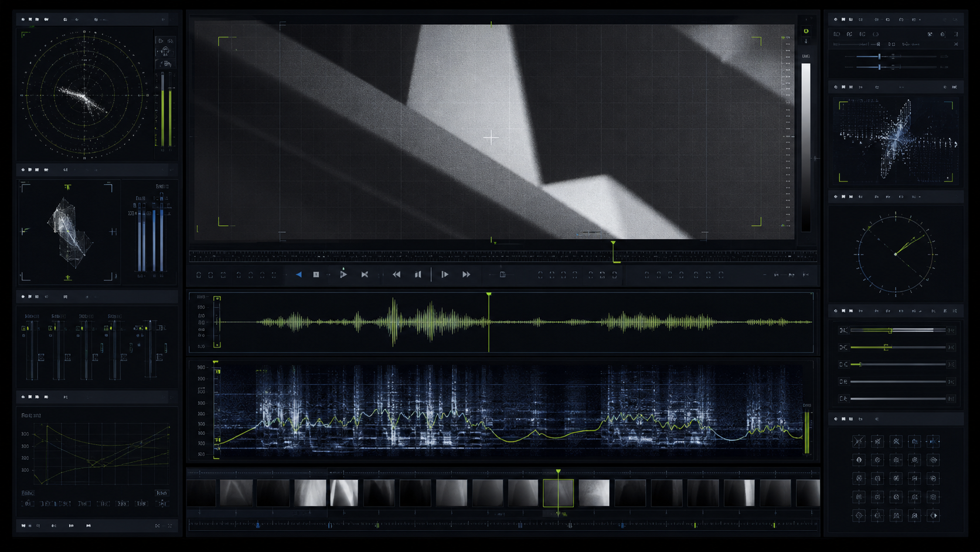Screen dimensions: 980x552
Task: Adjust the top slider in right slider panel
Action: 898,330
